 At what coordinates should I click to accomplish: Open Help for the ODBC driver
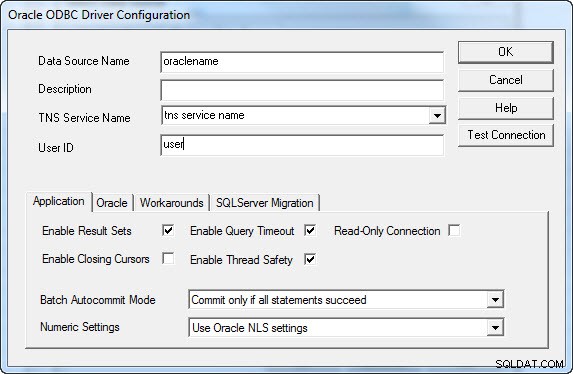[505, 108]
